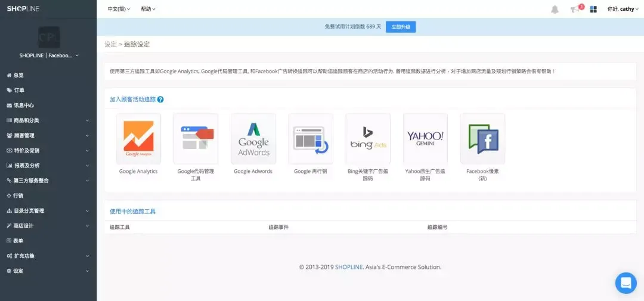The height and width of the screenshot is (301, 644).
Task: Open the 帮助 help dropdown
Action: (148, 9)
